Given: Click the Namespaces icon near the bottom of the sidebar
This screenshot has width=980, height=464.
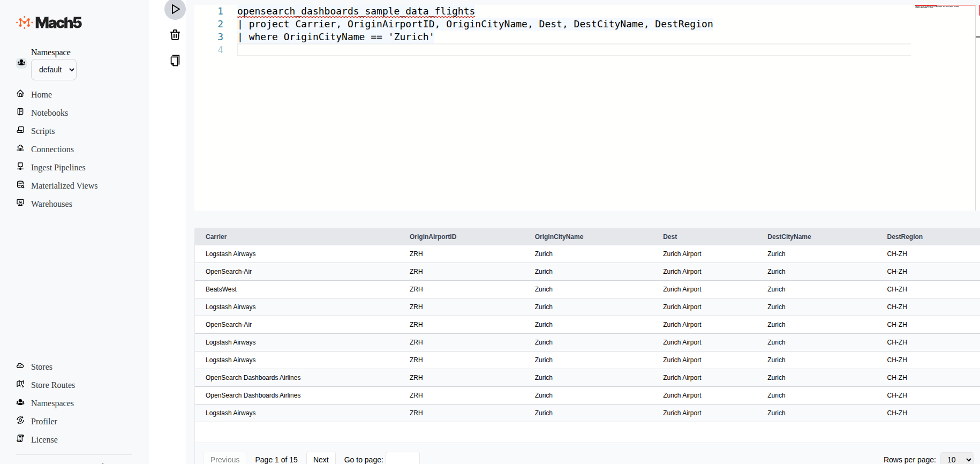Looking at the screenshot, I should 20,402.
